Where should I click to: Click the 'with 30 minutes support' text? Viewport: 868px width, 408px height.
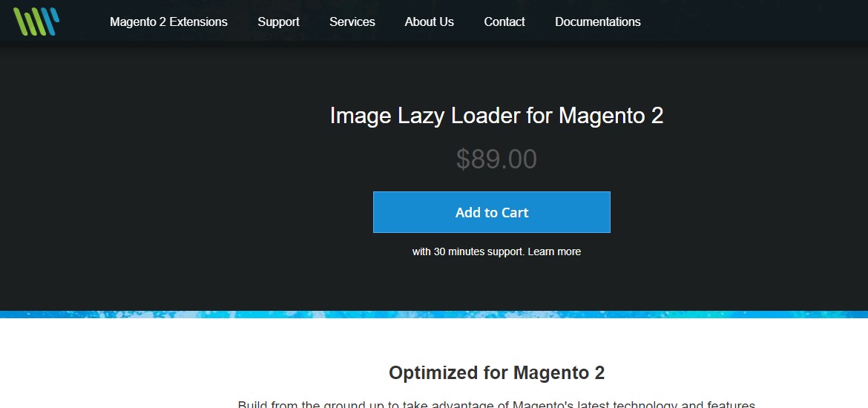click(468, 251)
